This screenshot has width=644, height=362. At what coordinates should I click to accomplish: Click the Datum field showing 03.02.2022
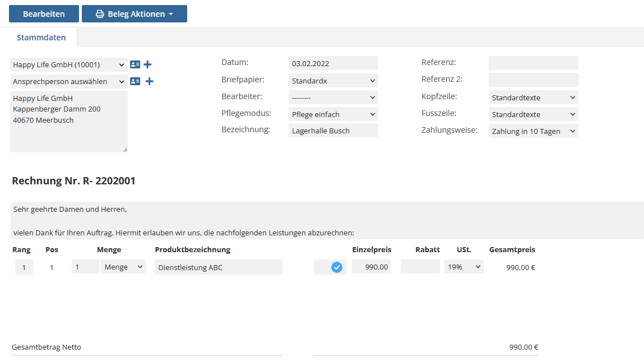pos(333,63)
